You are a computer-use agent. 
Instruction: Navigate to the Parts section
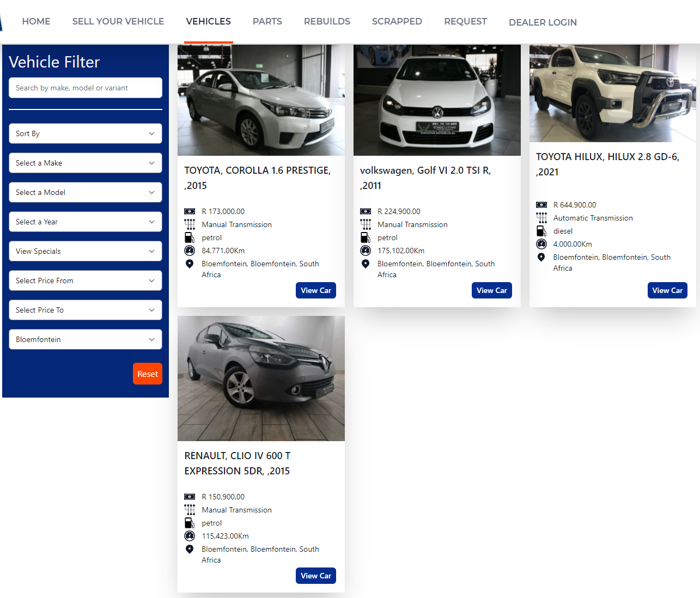tap(267, 21)
